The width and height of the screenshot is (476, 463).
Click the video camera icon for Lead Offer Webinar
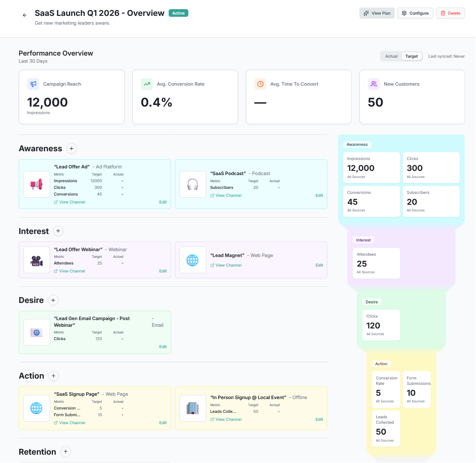pos(37,260)
